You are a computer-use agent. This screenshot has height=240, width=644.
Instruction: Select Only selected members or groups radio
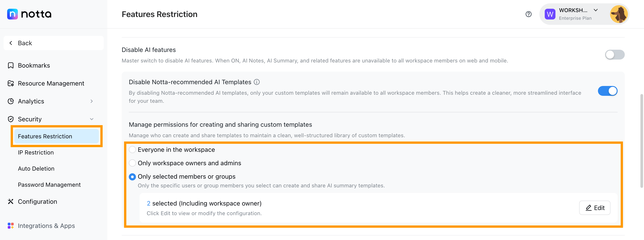[x=132, y=177]
